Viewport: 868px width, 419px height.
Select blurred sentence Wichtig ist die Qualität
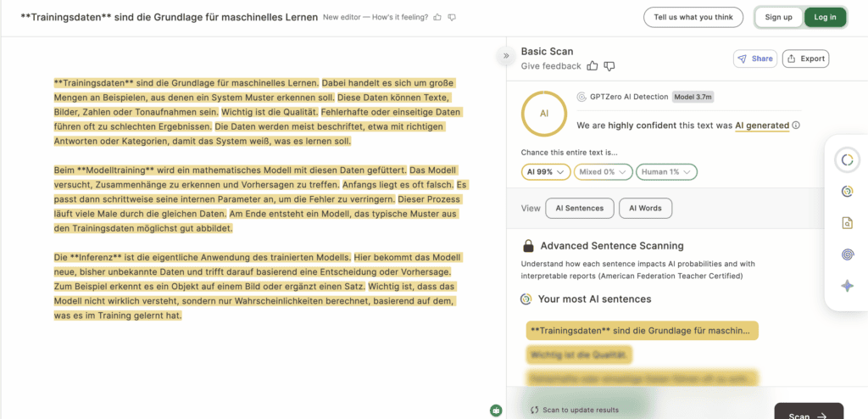point(578,355)
